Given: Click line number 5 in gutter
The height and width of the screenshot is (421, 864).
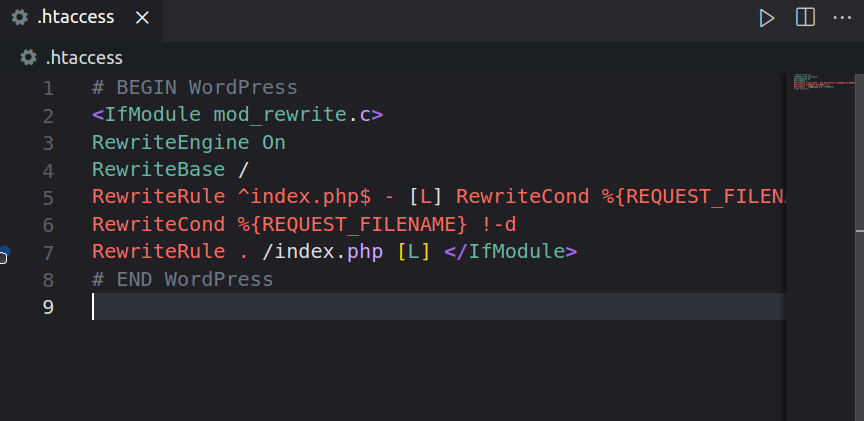Looking at the screenshot, I should point(48,197).
